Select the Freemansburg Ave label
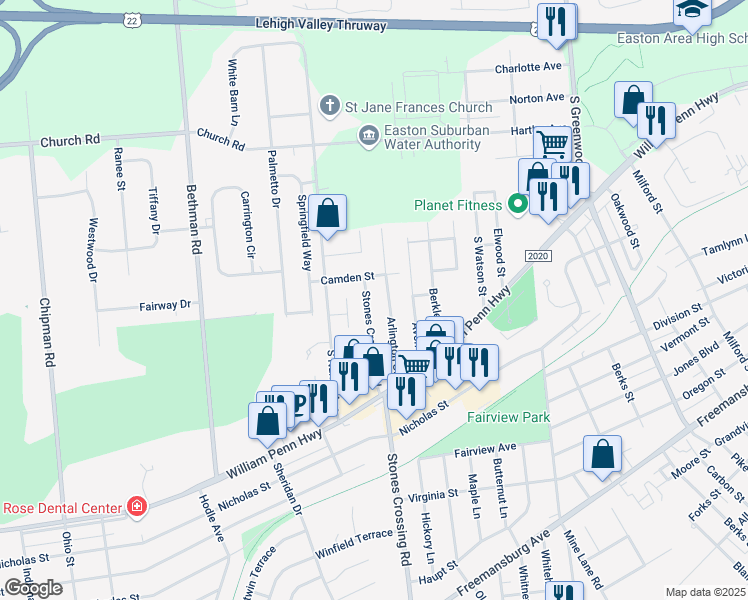748x600 pixels. pyautogui.click(x=504, y=562)
